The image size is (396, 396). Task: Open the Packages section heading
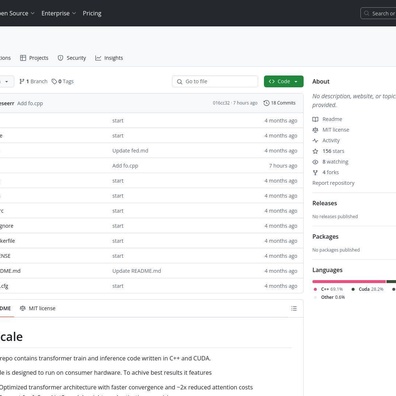[325, 237]
